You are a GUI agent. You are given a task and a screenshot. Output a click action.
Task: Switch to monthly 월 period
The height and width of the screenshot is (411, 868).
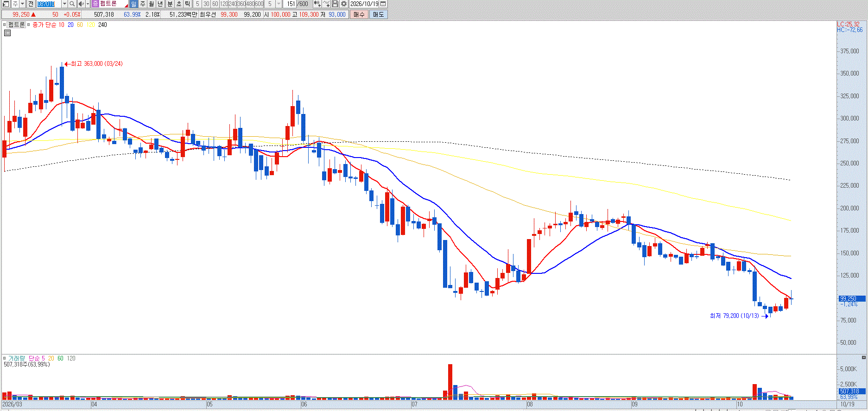[151, 4]
